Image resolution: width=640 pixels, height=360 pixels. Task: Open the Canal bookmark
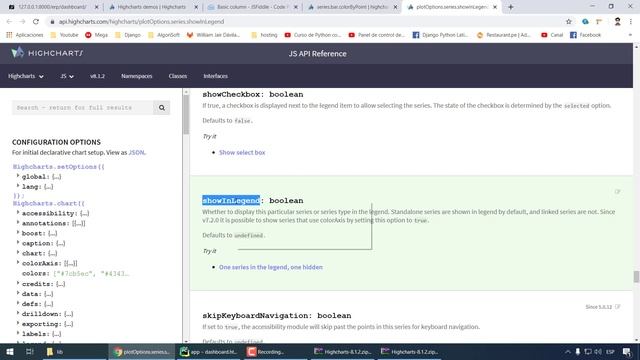pos(552,35)
